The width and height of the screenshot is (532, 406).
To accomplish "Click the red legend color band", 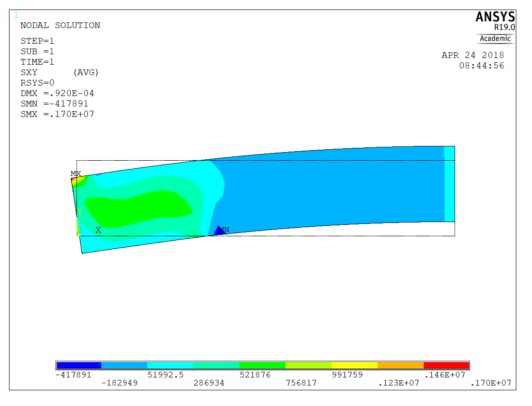I will click(x=446, y=365).
